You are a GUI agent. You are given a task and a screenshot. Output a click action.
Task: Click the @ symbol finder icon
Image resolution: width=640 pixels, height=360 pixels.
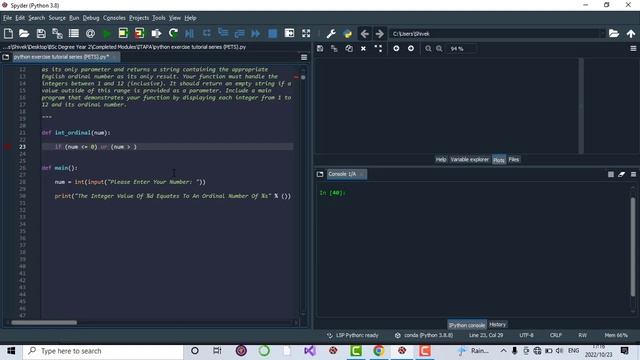(90, 33)
